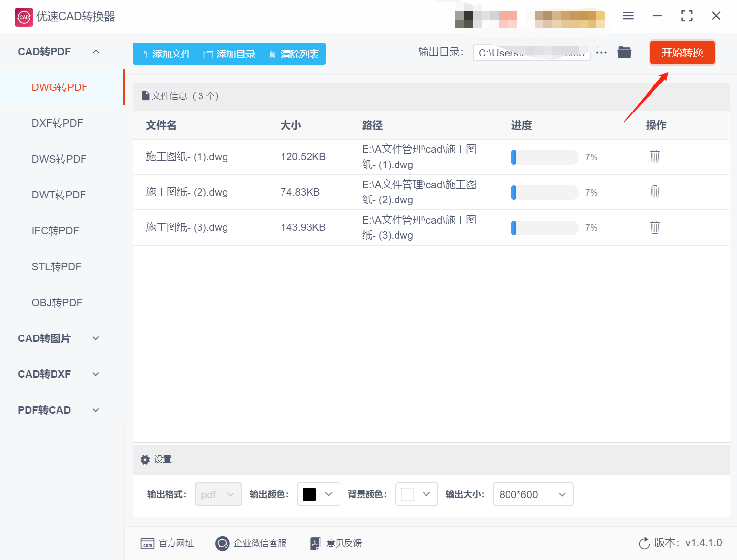Select DWT转PDF in the sidebar
This screenshot has height=560, width=737.
pos(59,195)
